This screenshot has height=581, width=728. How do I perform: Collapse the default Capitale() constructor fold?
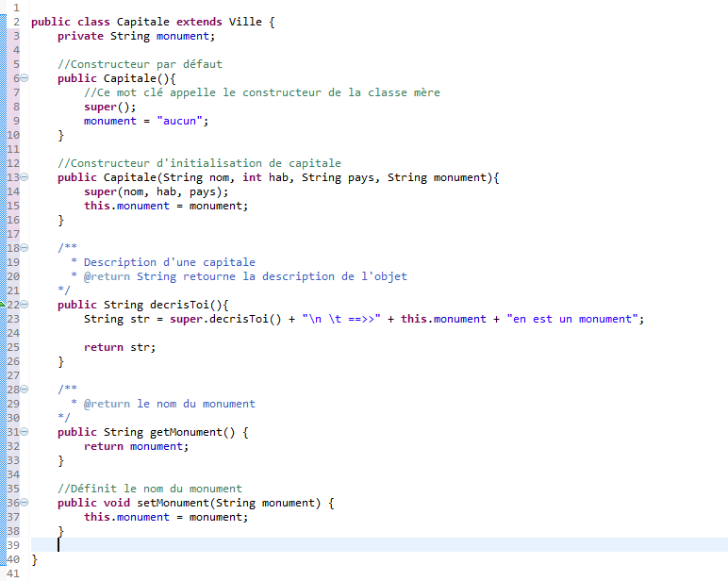click(x=25, y=78)
